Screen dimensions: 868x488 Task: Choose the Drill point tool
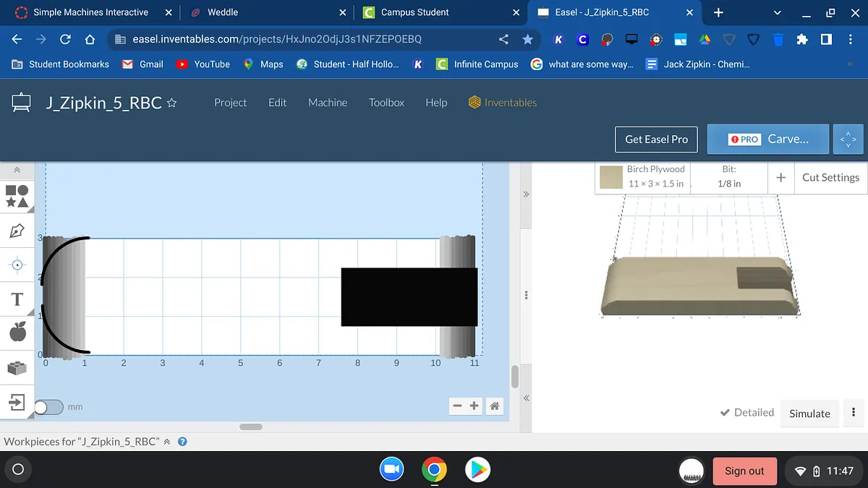point(17,265)
